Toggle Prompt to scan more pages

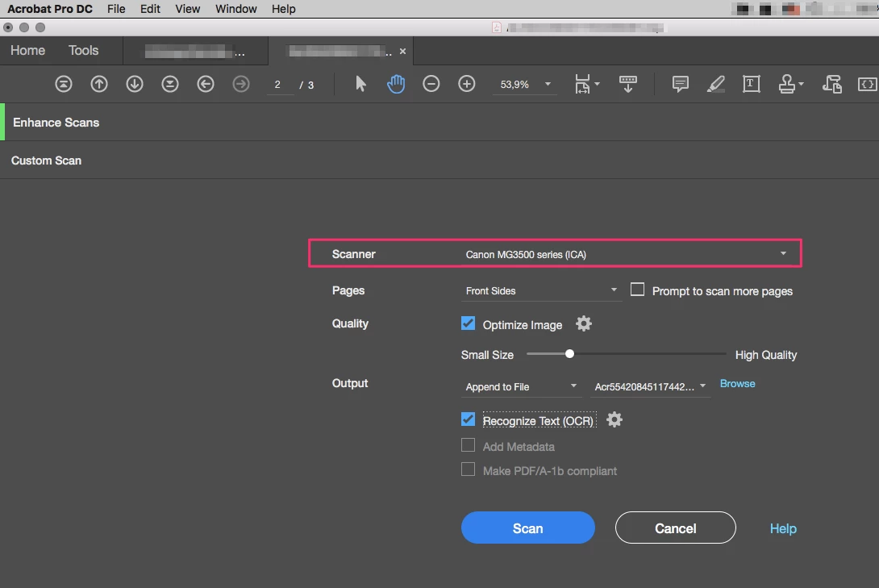click(x=637, y=290)
